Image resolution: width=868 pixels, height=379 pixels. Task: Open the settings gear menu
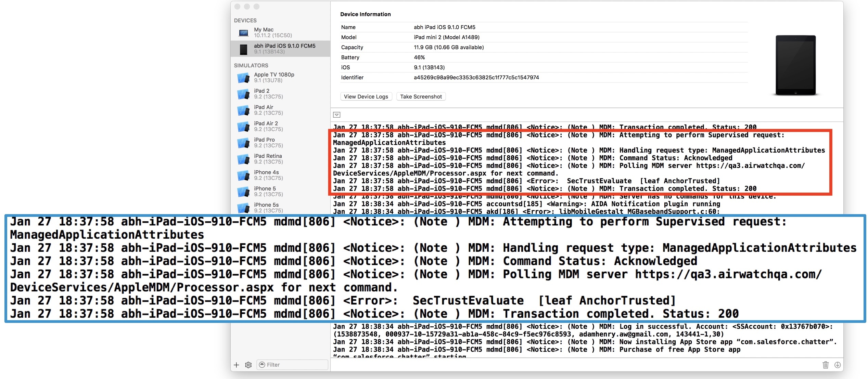(248, 365)
